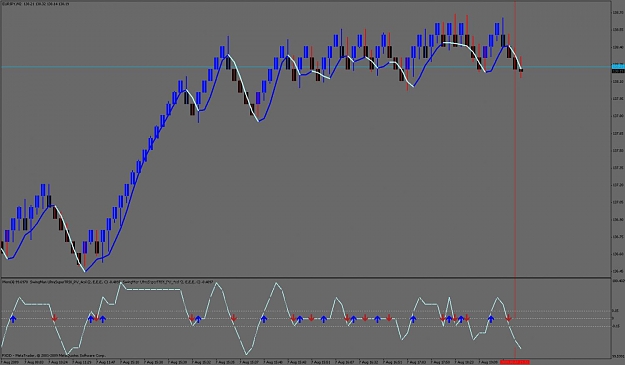Click the leftmost blue up arrow in indicator window
This screenshot has width=625, height=365.
point(13,319)
